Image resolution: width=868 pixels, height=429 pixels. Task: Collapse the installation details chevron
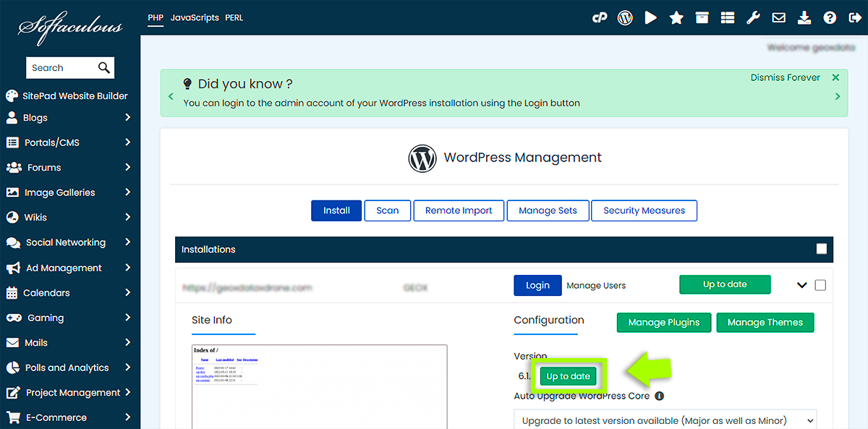click(801, 285)
